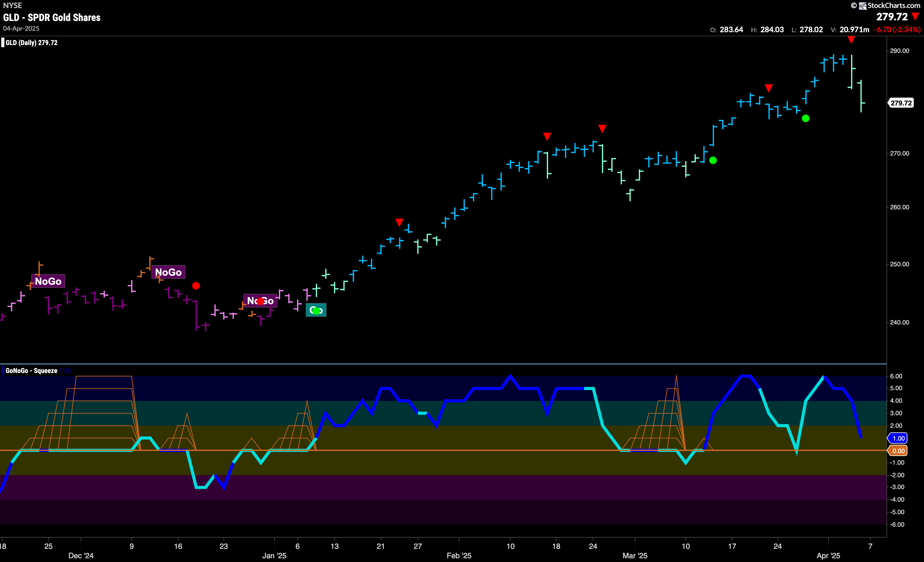Viewport: 924px width, 562px height.
Task: Click the Dec '24 month label
Action: (x=81, y=556)
